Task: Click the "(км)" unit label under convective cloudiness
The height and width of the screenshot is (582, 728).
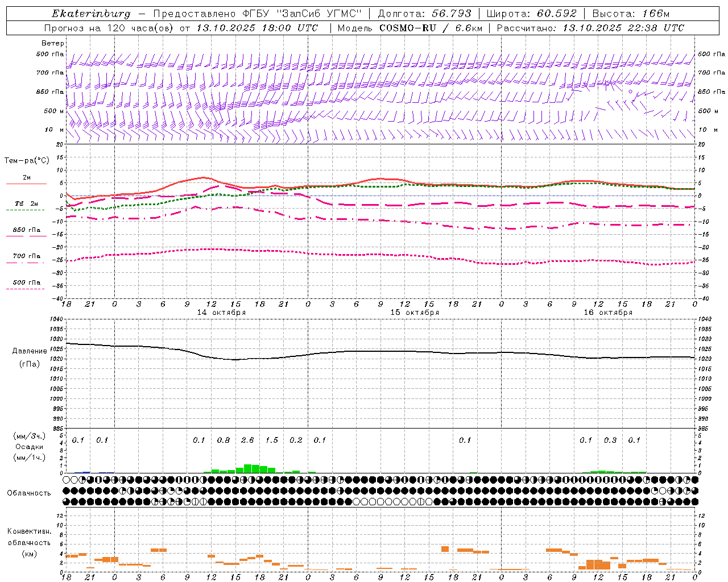Action: [x=29, y=554]
